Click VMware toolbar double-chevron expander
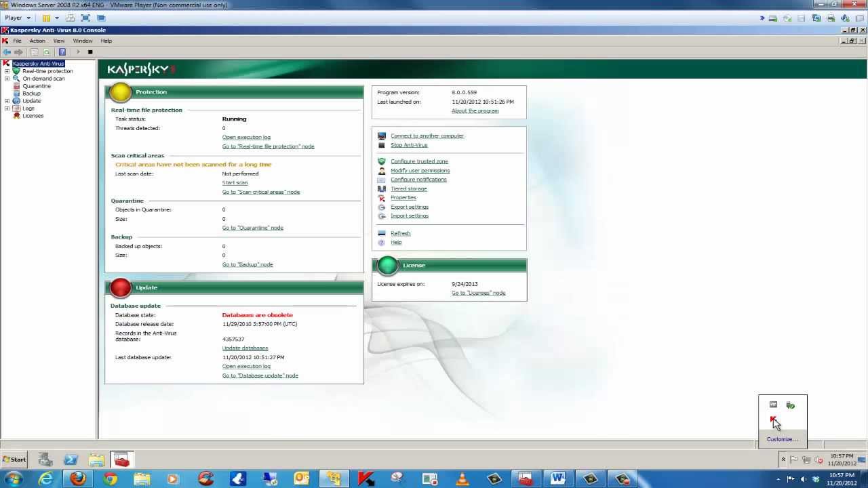 tap(762, 18)
